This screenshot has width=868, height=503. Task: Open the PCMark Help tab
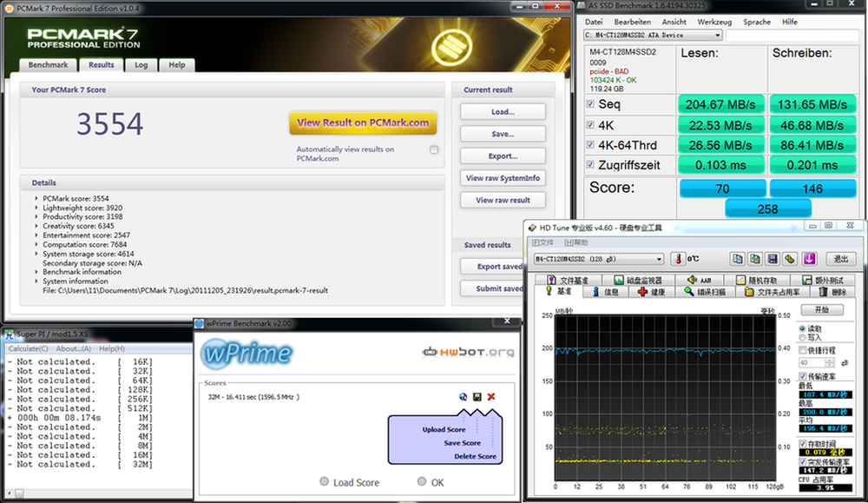coord(177,65)
